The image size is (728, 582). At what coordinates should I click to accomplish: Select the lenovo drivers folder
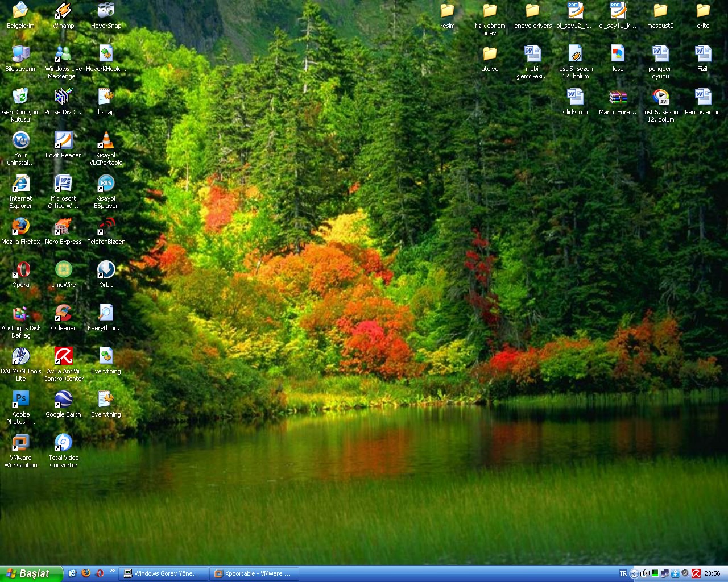click(532, 11)
